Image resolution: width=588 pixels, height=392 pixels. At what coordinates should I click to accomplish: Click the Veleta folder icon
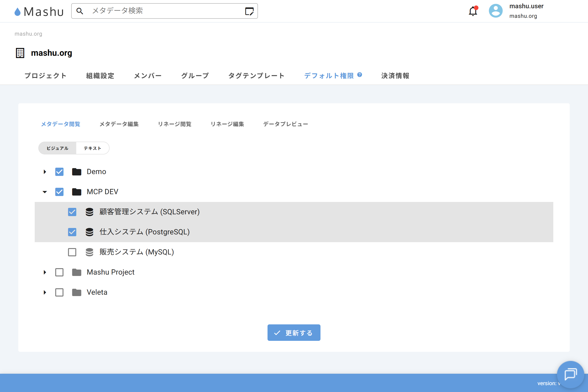77,292
